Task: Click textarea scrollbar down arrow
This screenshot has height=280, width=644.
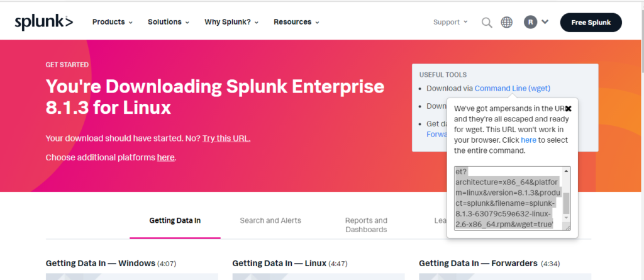Action: pyautogui.click(x=567, y=218)
